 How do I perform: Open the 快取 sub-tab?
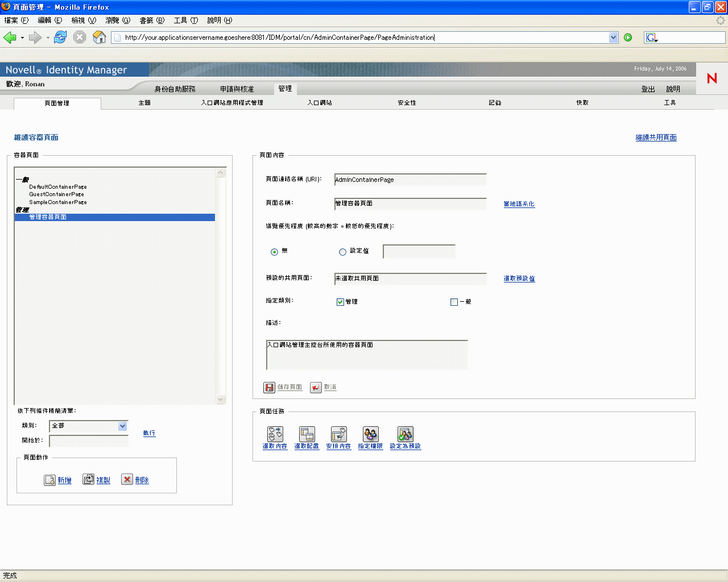582,103
